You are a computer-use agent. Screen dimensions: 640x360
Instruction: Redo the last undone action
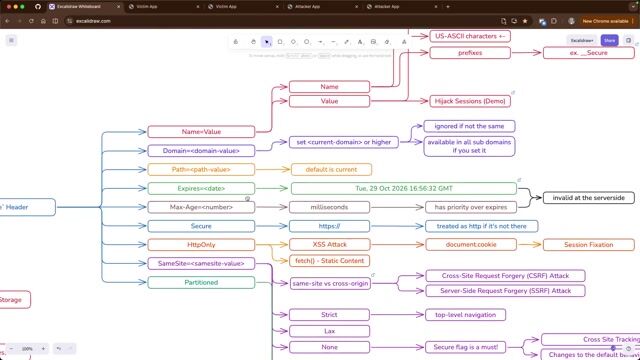click(x=70, y=349)
